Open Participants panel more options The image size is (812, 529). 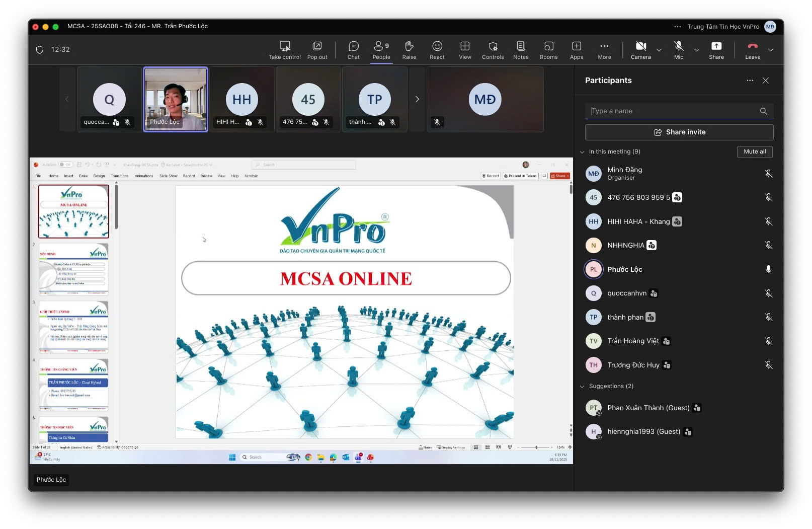[x=750, y=81]
